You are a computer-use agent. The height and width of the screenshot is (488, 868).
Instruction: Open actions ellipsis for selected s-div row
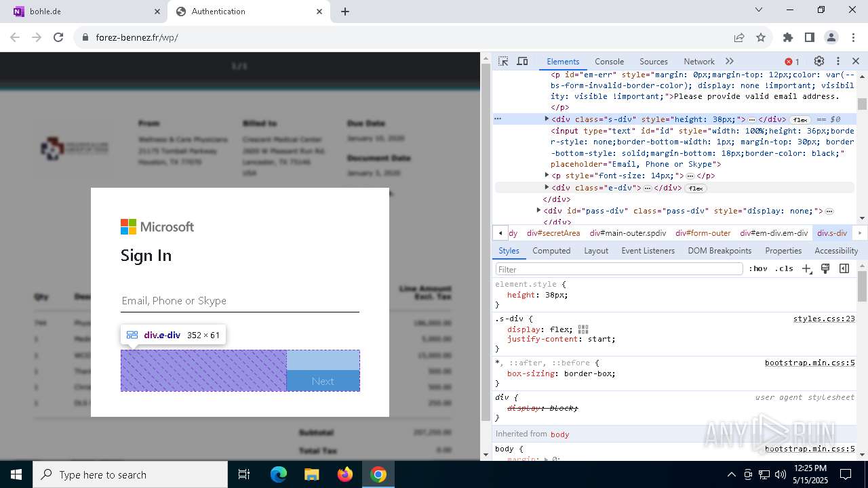point(498,119)
